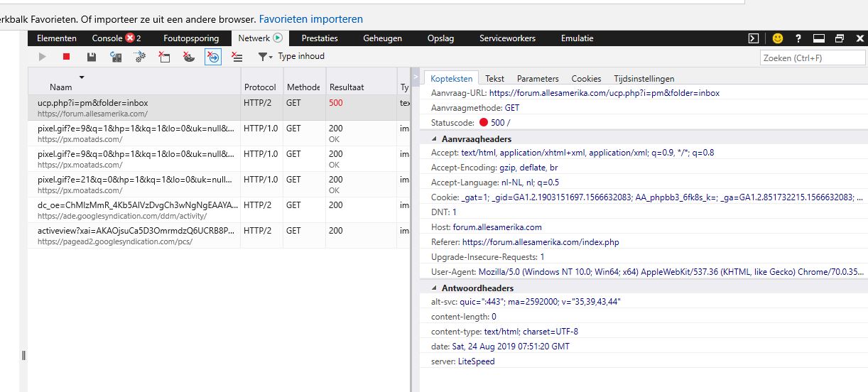Select the ucp.php request with 500 result

coord(135,108)
